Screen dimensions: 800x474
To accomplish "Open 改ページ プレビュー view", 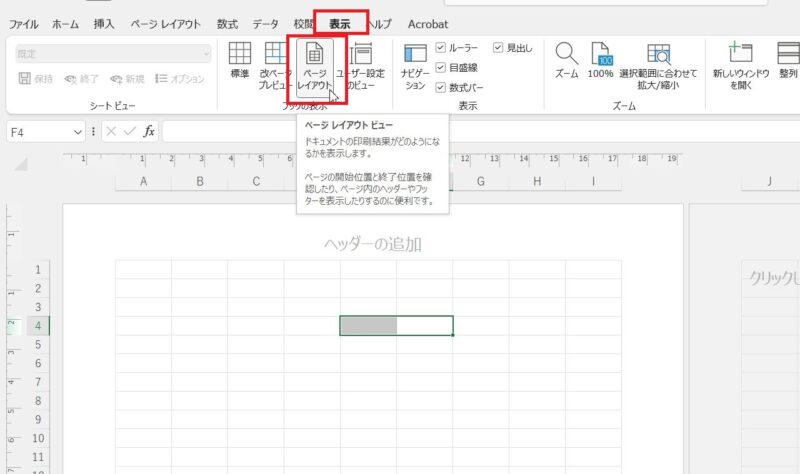I will 275,65.
